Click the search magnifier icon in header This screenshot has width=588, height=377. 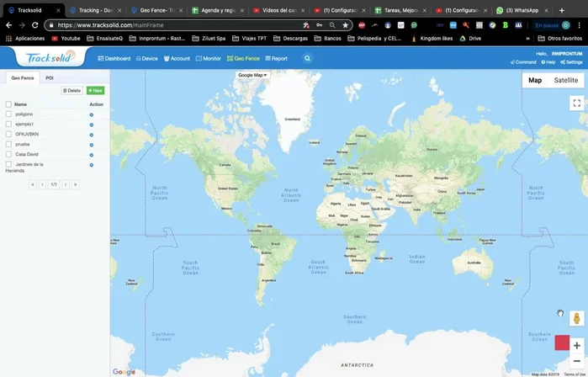pyautogui.click(x=308, y=59)
